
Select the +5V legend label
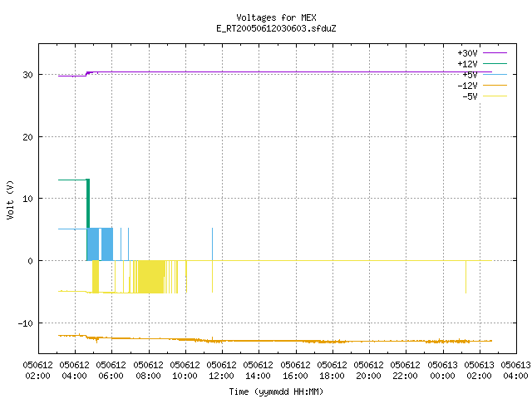[x=470, y=75]
